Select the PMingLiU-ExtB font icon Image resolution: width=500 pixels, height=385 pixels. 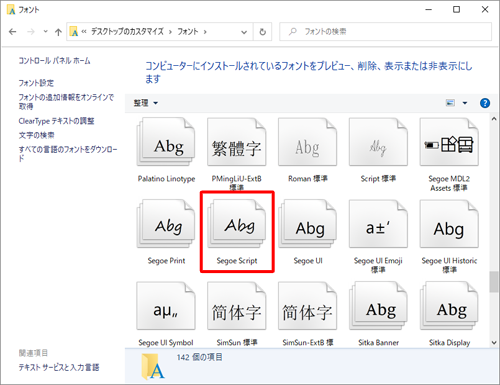237,142
